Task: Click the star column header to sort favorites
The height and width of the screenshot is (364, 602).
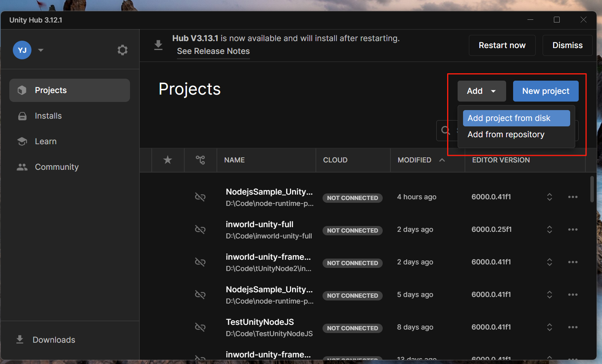Action: tap(167, 160)
